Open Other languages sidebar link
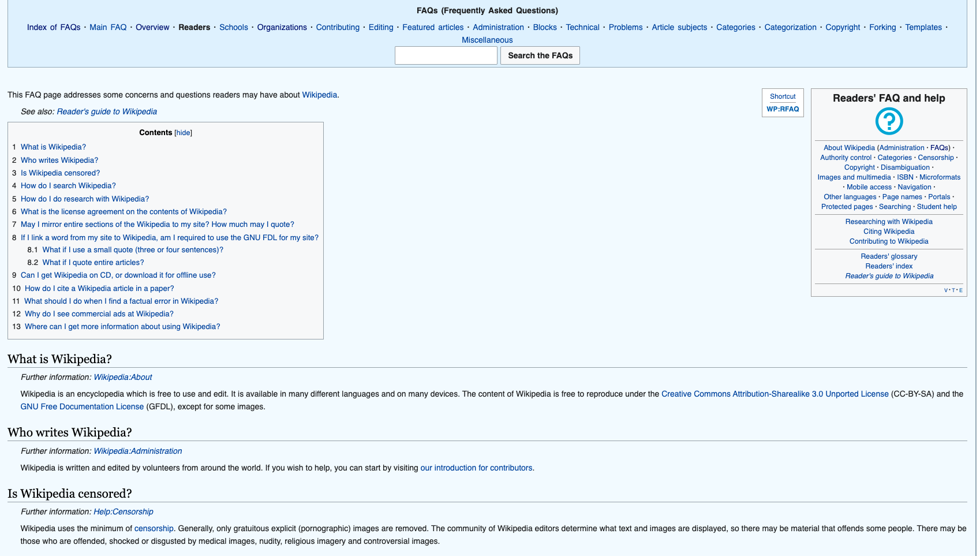 [850, 197]
